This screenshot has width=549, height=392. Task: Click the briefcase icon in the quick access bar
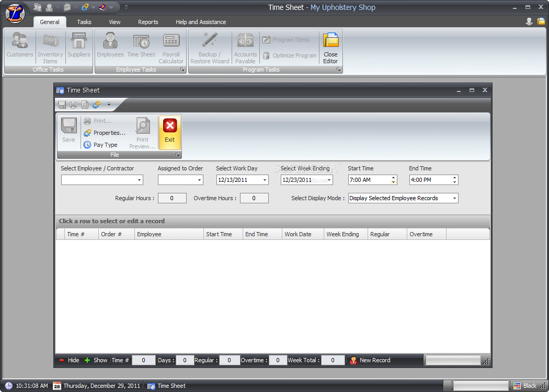(x=67, y=7)
